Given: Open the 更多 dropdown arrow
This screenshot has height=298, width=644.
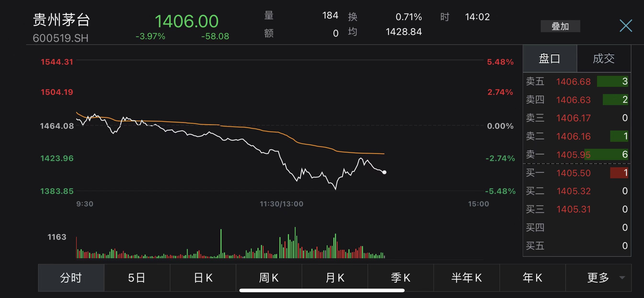Looking at the screenshot, I should [x=622, y=277].
